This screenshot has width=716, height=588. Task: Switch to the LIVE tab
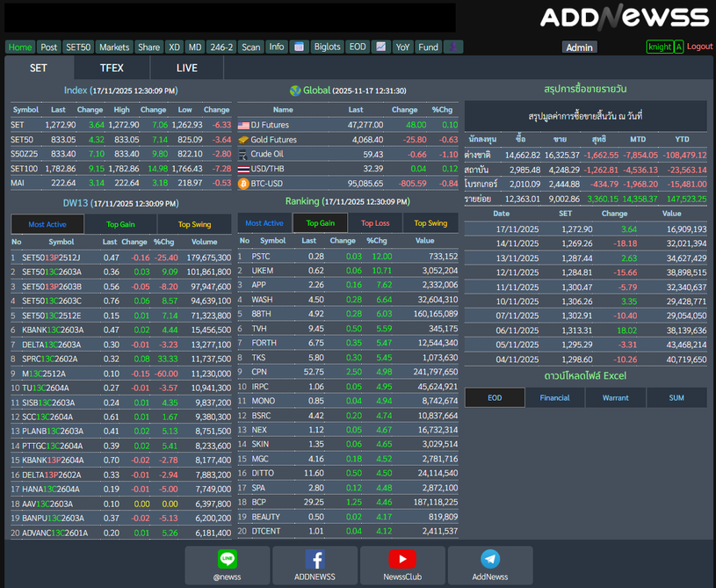[187, 68]
